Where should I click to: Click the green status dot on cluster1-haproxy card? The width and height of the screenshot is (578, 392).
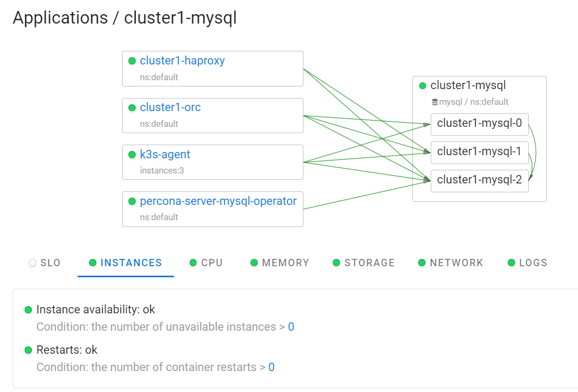point(132,61)
